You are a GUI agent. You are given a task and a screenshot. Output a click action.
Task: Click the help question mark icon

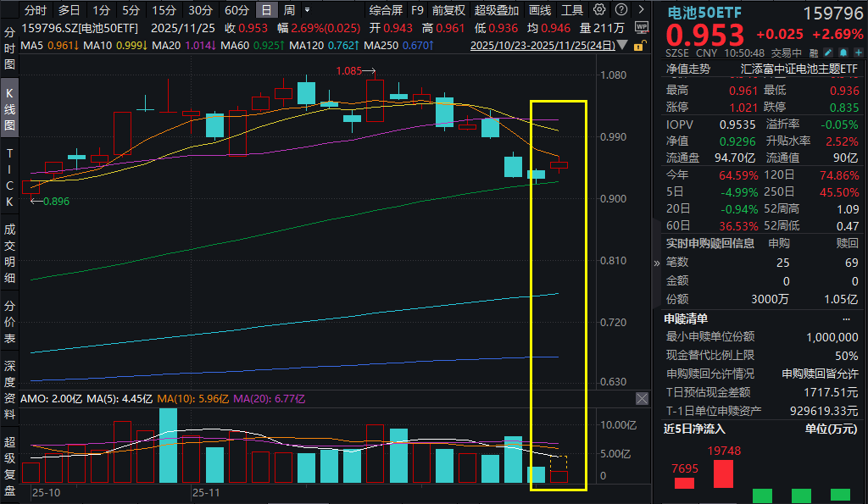pos(621,10)
